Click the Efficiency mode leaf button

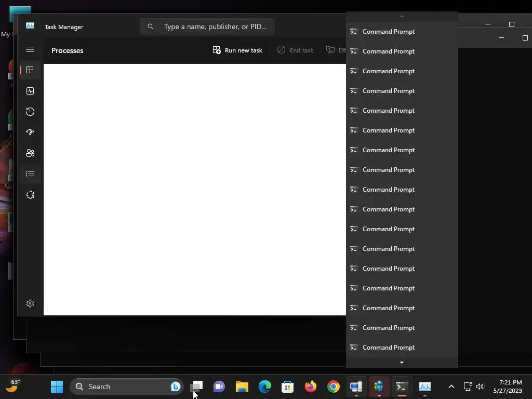point(336,50)
